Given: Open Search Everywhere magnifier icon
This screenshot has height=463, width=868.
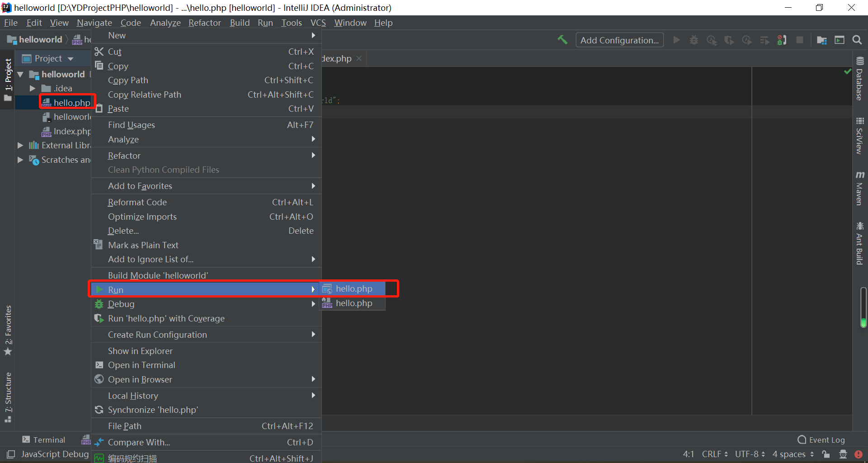Looking at the screenshot, I should point(857,40).
